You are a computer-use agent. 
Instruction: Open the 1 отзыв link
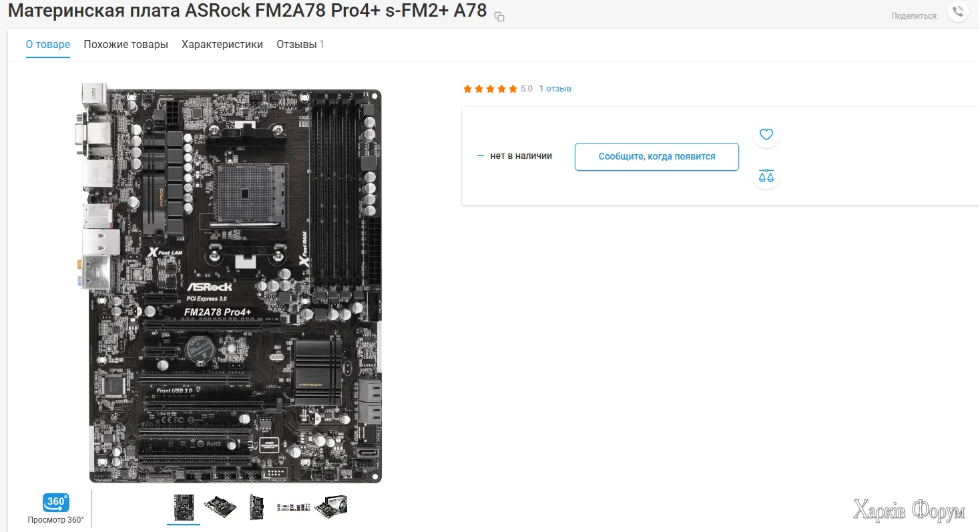click(555, 89)
